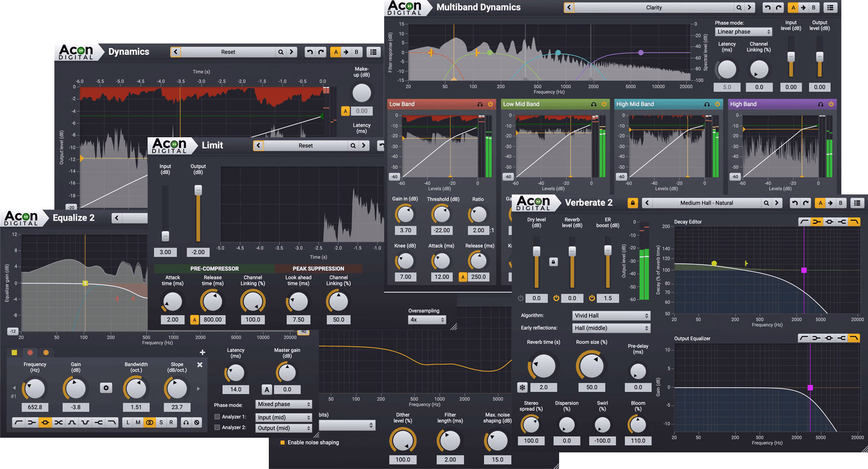Toggle the Low Band power button
868x469 pixels.
490,104
